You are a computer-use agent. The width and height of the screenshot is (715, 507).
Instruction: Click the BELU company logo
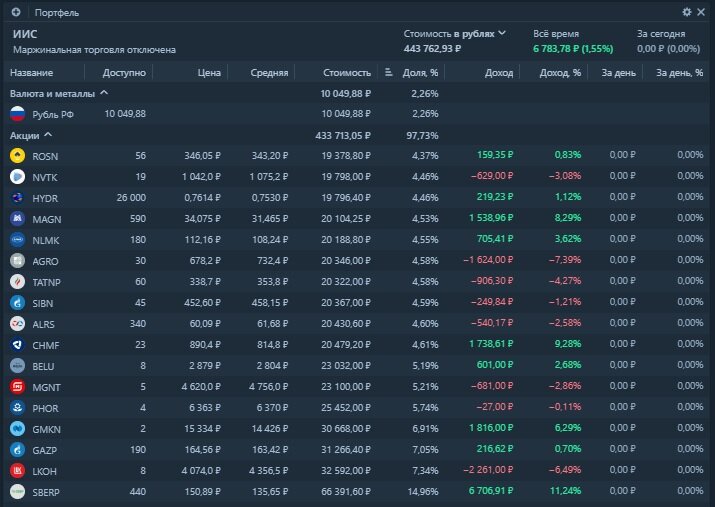pyautogui.click(x=17, y=366)
